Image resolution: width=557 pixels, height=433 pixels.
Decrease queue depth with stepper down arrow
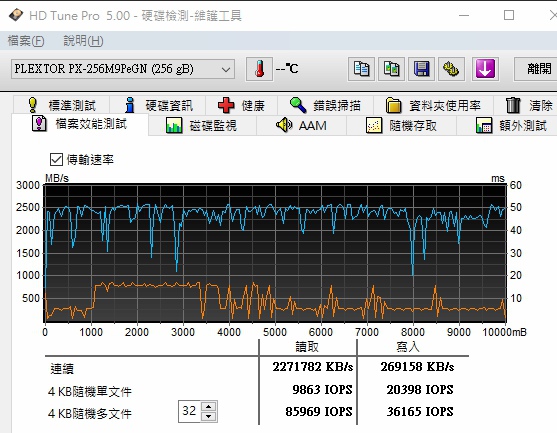[209, 416]
